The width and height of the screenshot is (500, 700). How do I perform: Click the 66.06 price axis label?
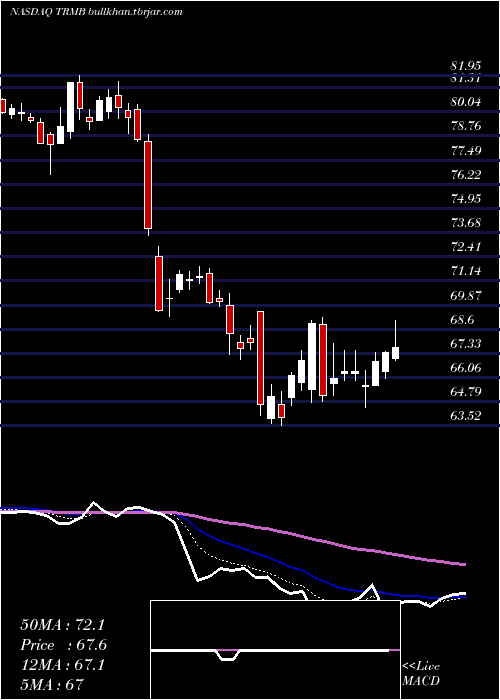pyautogui.click(x=466, y=368)
